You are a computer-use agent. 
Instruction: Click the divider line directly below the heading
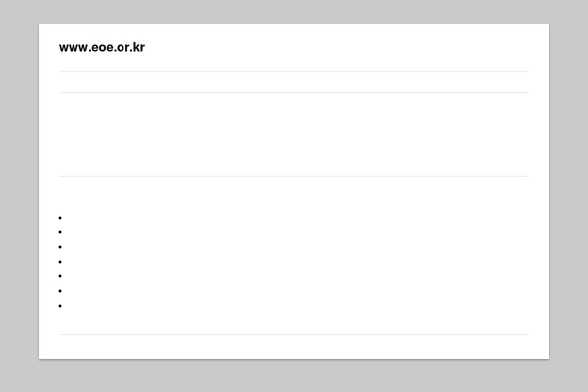(x=294, y=71)
